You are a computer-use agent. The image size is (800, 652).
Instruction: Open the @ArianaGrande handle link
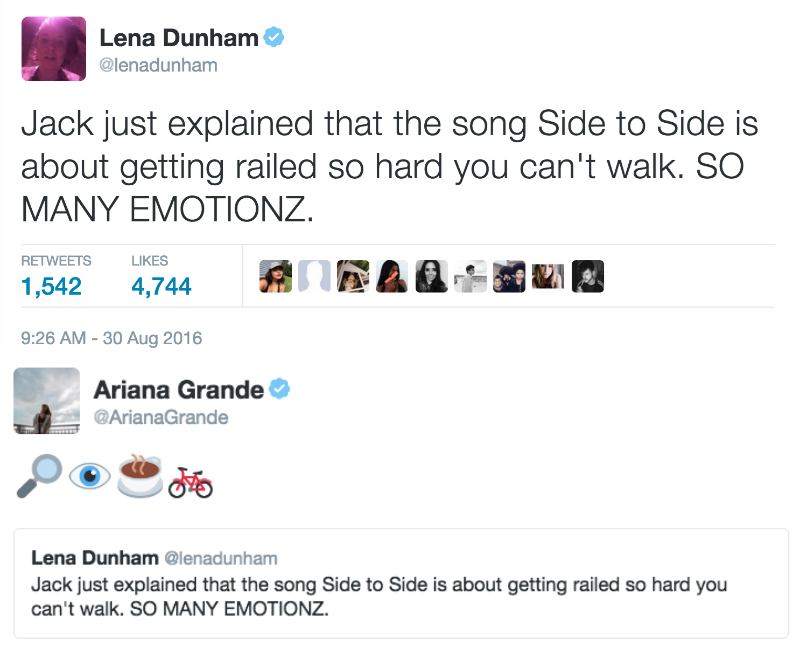[161, 417]
